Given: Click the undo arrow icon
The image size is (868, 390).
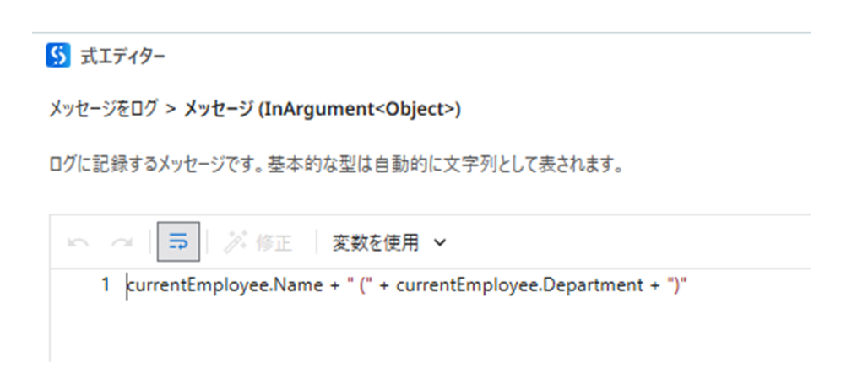Looking at the screenshot, I should point(79,243).
